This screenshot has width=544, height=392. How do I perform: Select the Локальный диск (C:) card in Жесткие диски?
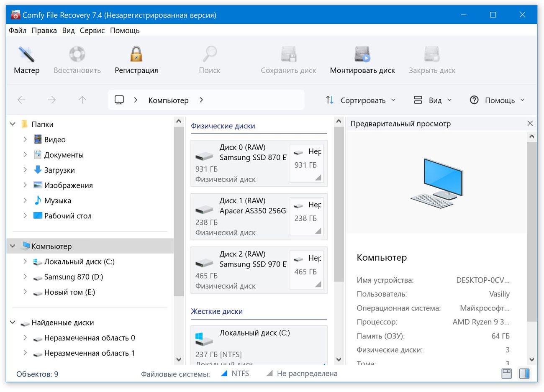pyautogui.click(x=259, y=346)
